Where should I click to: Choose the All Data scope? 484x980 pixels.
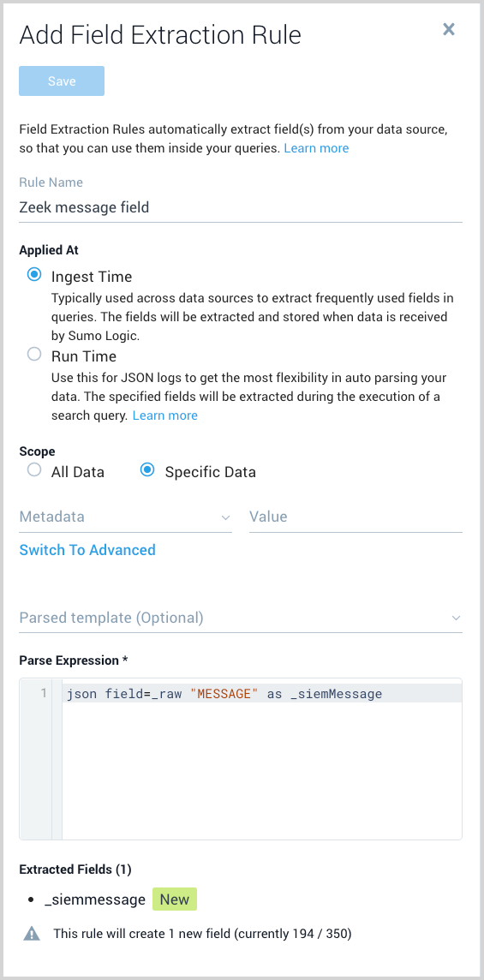pos(34,470)
